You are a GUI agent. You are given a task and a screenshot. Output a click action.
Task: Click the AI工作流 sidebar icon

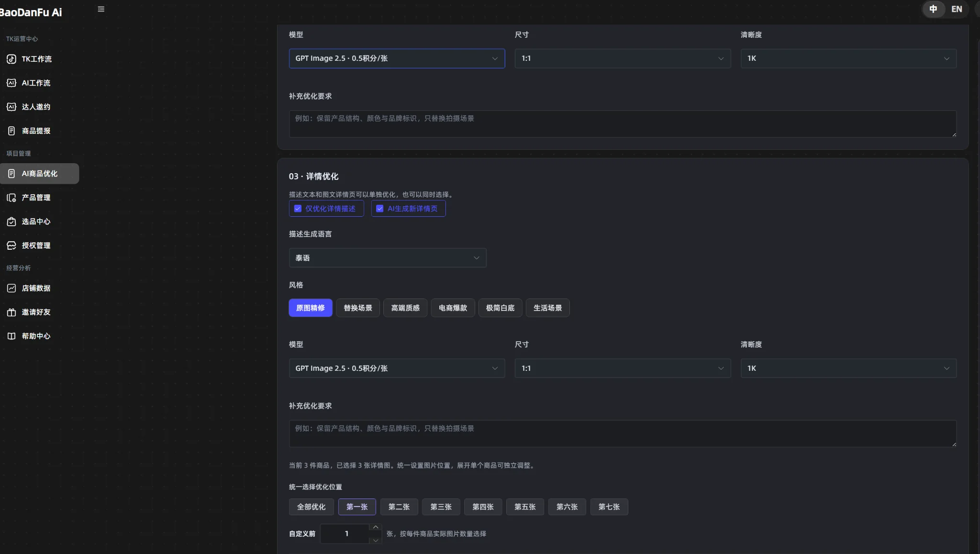tap(11, 83)
